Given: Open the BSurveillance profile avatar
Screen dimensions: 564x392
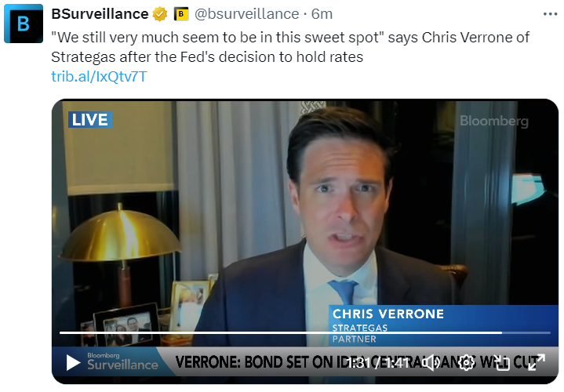Looking at the screenshot, I should point(24,24).
